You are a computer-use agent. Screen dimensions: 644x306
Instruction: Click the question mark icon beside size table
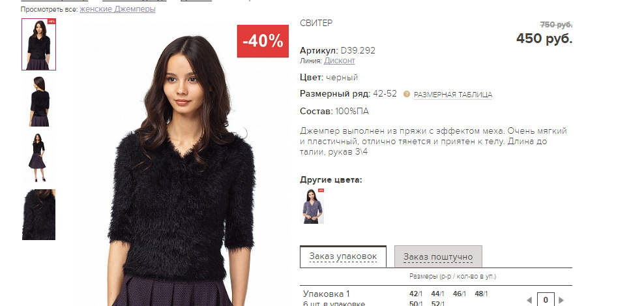(x=407, y=94)
